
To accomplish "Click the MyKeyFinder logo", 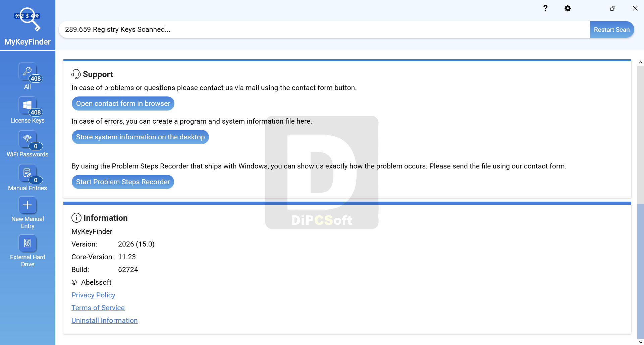I will (x=28, y=19).
